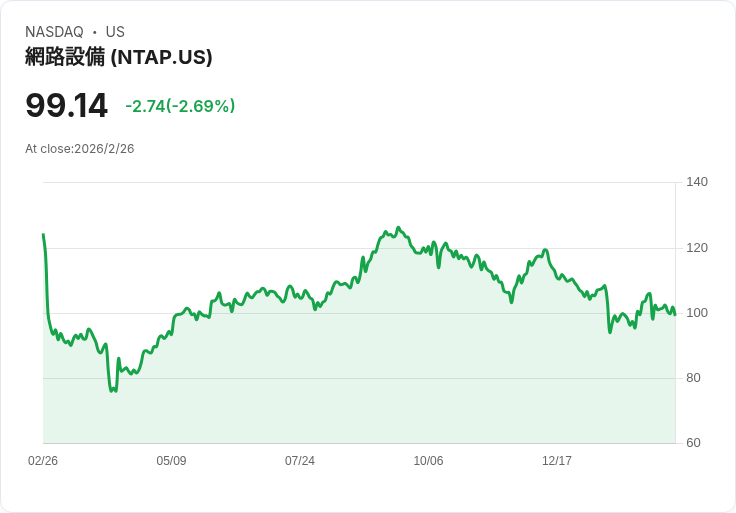Click the 120 price axis label
The image size is (736, 513).
(x=697, y=248)
